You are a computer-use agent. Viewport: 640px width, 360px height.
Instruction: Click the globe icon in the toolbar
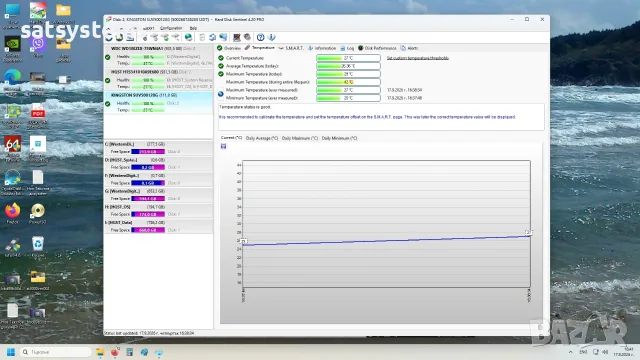[x=188, y=38]
